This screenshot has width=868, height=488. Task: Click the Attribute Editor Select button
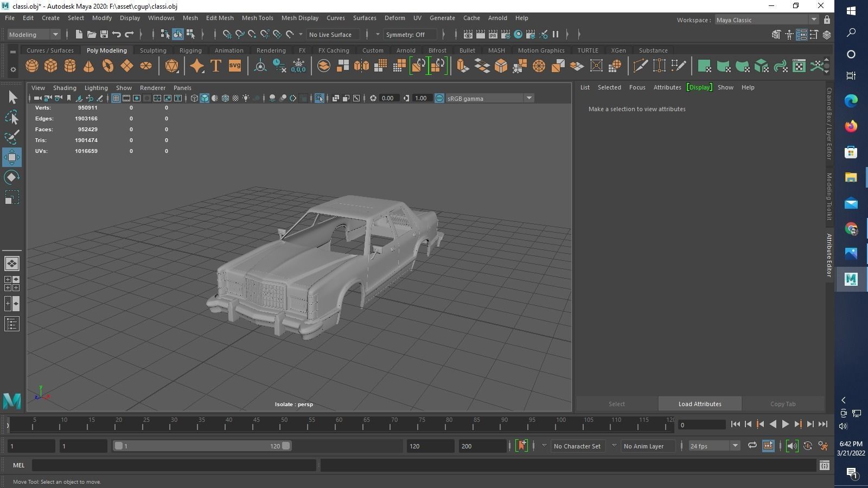[x=617, y=404]
